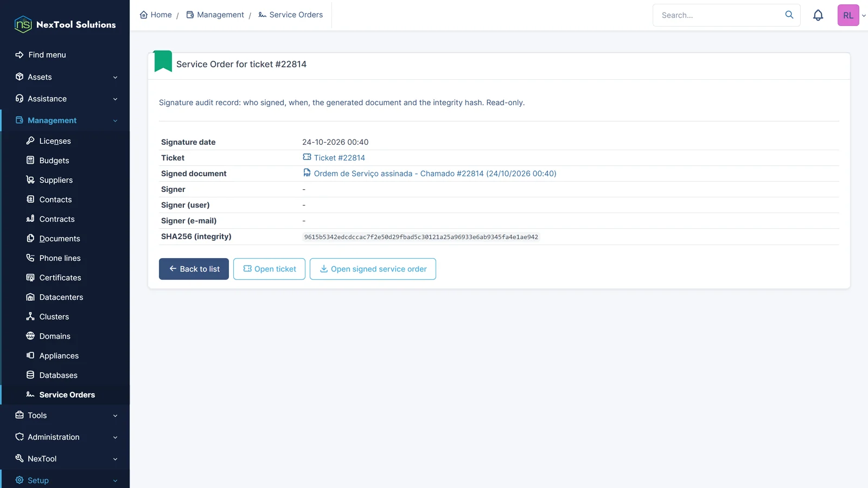Click the search magnifier icon
This screenshot has width=868, height=488.
click(x=789, y=15)
